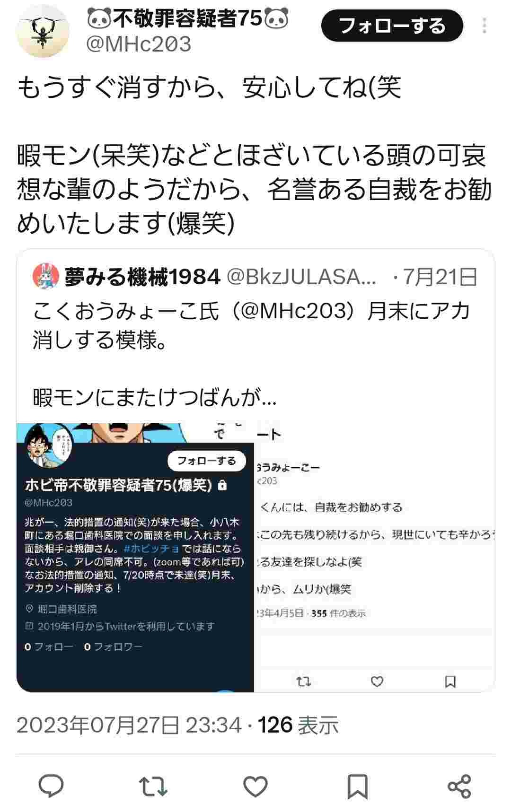The width and height of the screenshot is (511, 812).
Task: Open the helicopter profile avatar
Action: [x=43, y=31]
